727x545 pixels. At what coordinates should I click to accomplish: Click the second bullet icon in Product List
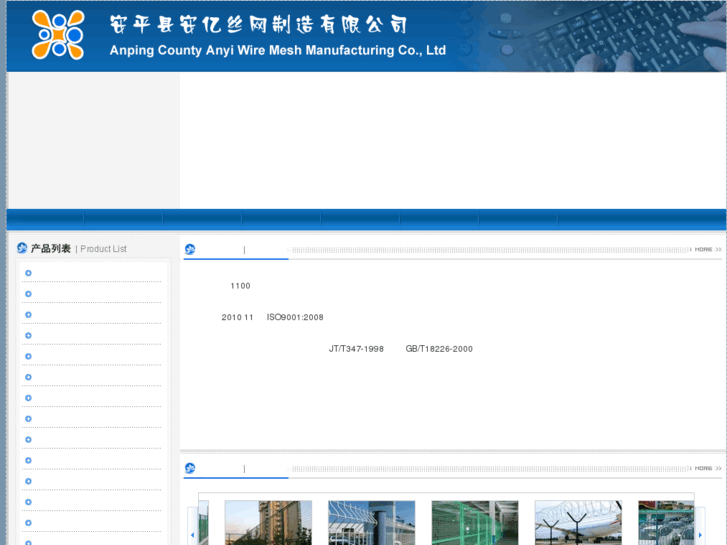(x=28, y=294)
